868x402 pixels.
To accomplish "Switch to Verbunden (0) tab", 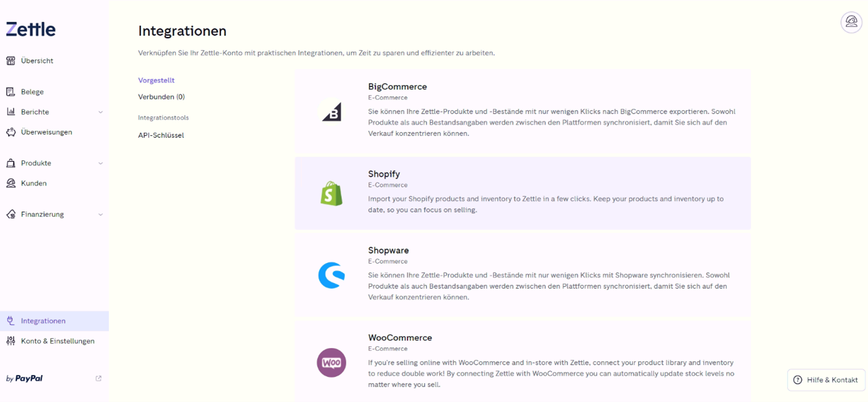I will pyautogui.click(x=162, y=97).
